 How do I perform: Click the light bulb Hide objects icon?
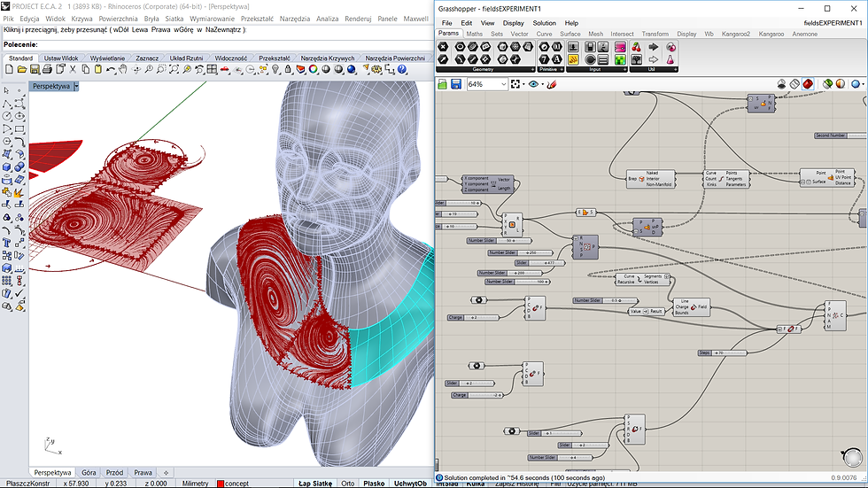tap(275, 70)
